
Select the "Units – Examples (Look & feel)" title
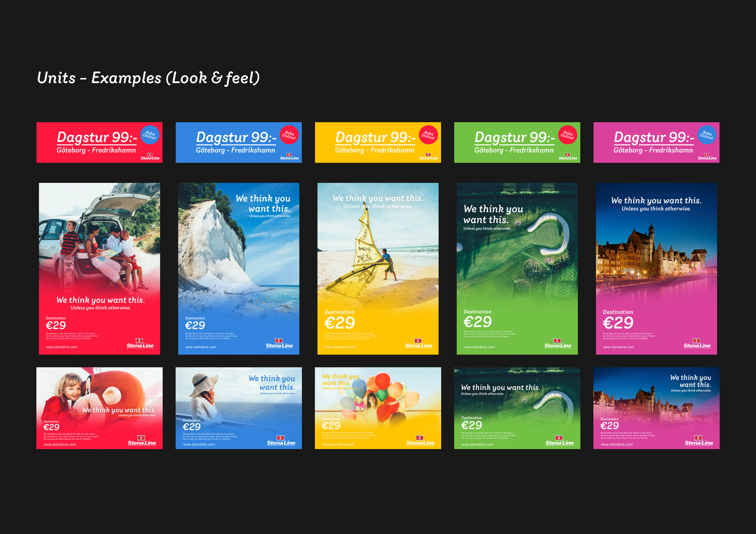pyautogui.click(x=148, y=78)
